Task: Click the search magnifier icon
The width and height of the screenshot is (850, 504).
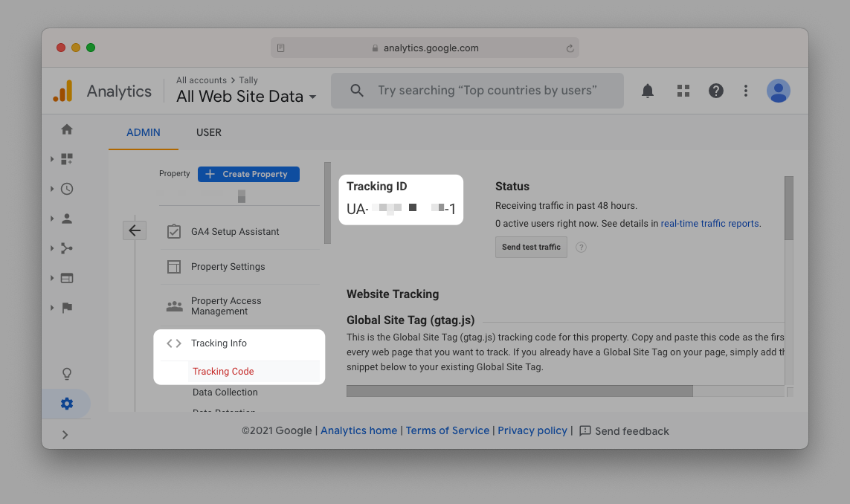Action: coord(357,91)
